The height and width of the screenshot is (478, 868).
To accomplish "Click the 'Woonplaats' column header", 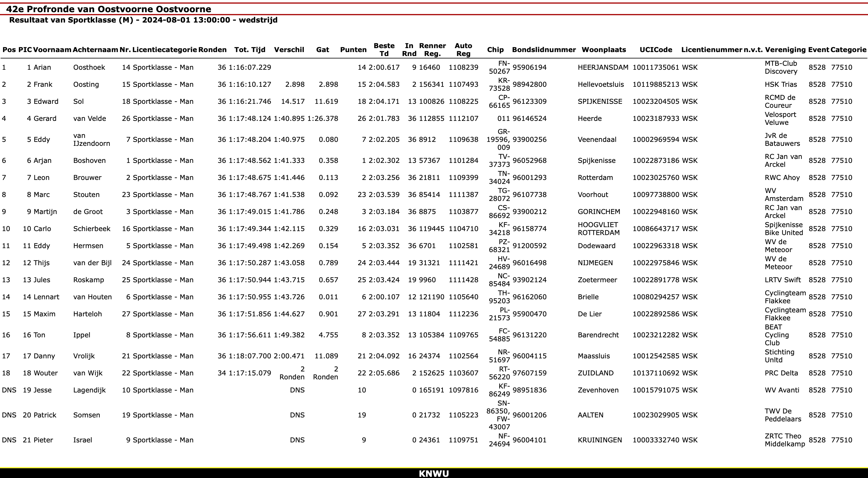I will point(603,50).
